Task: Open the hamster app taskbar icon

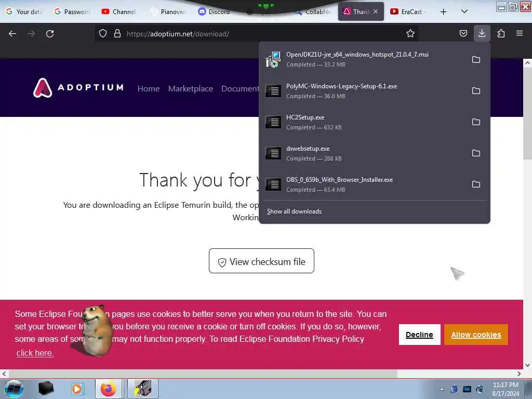Action: (143, 389)
